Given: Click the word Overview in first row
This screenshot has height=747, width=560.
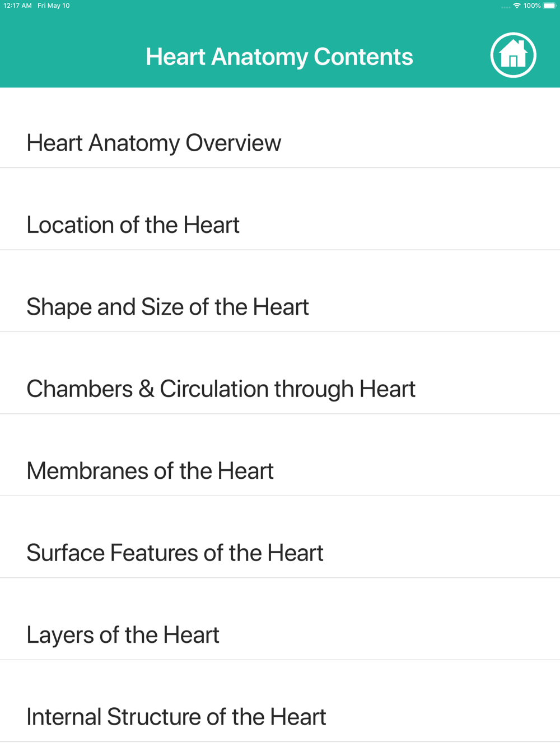Looking at the screenshot, I should 234,143.
